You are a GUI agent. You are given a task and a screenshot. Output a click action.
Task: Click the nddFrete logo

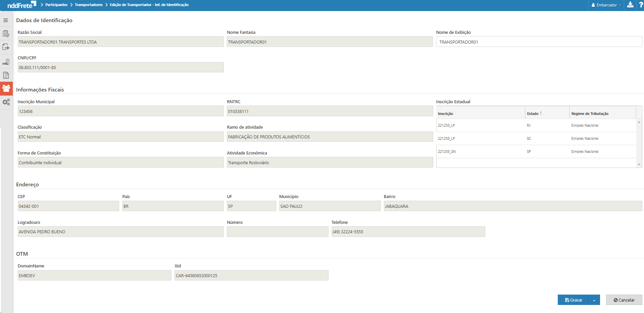tap(21, 5)
